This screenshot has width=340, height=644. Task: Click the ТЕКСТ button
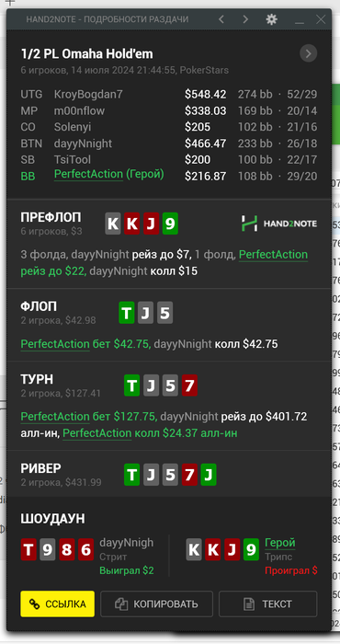[267, 604]
